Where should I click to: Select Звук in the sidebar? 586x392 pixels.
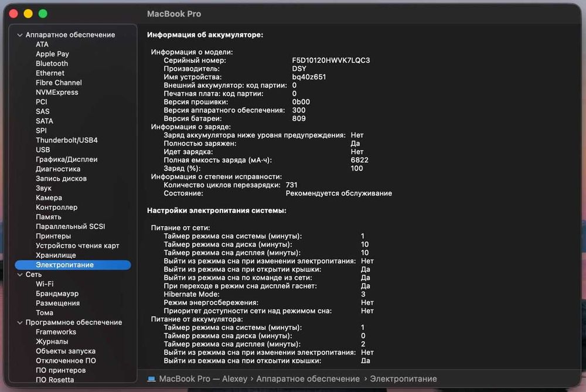pos(44,188)
